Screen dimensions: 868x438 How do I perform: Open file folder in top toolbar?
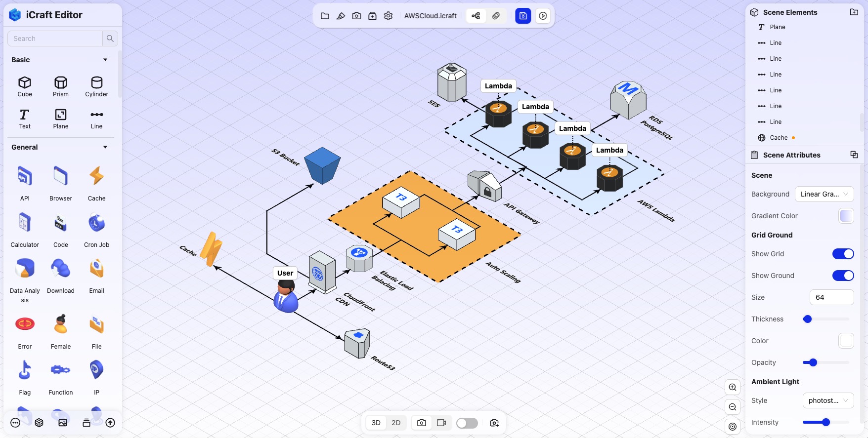[325, 16]
